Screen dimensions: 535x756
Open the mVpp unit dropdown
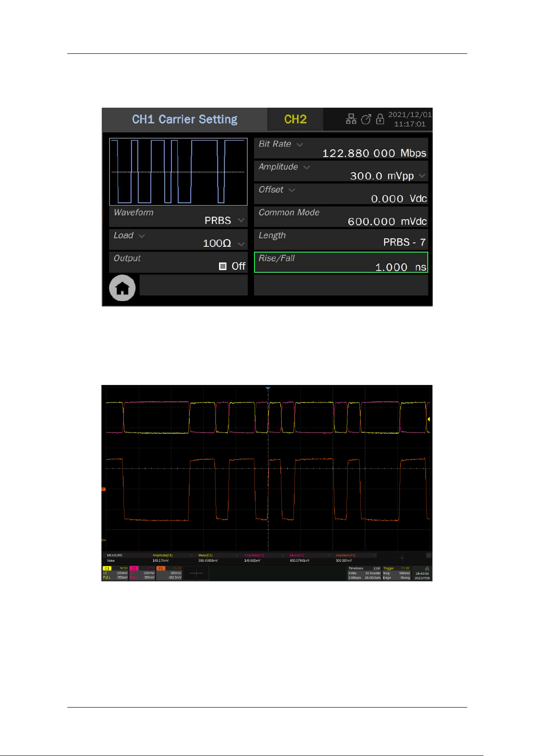click(422, 175)
